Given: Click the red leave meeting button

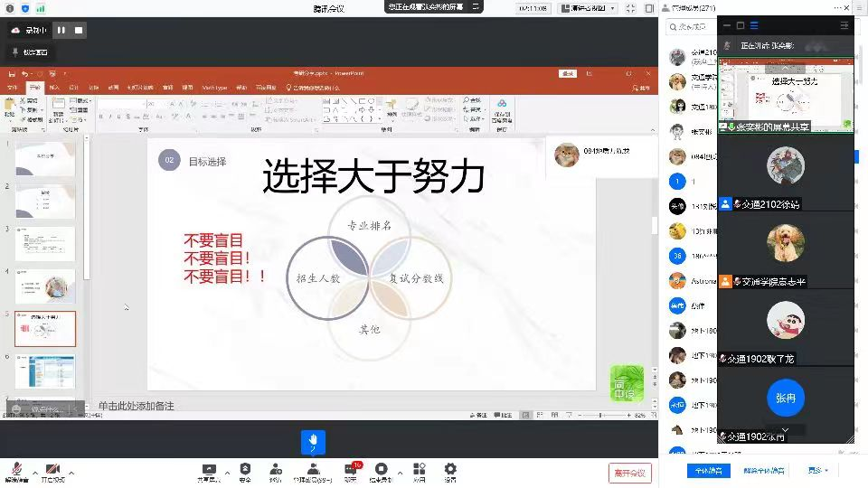Looking at the screenshot, I should 629,473.
